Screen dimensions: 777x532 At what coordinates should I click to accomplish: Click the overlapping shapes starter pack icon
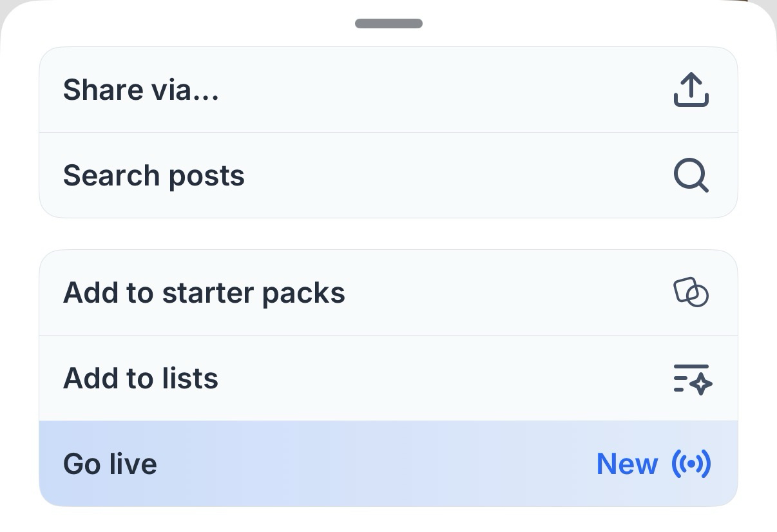[x=691, y=292]
